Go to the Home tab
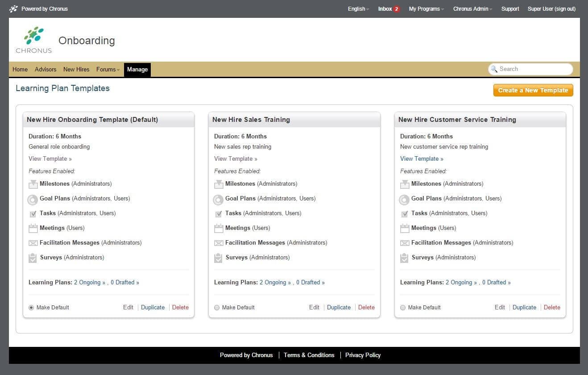This screenshot has width=588, height=375. (20, 70)
